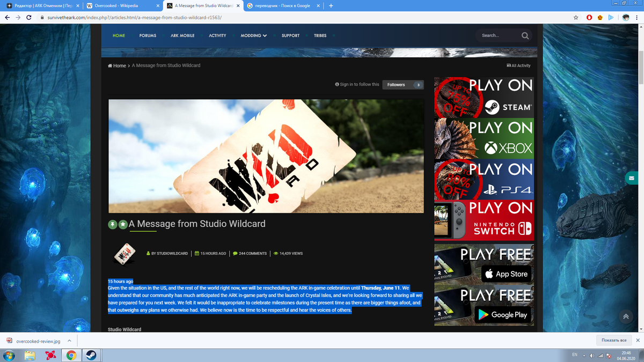Click the EN language indicator

point(574,355)
